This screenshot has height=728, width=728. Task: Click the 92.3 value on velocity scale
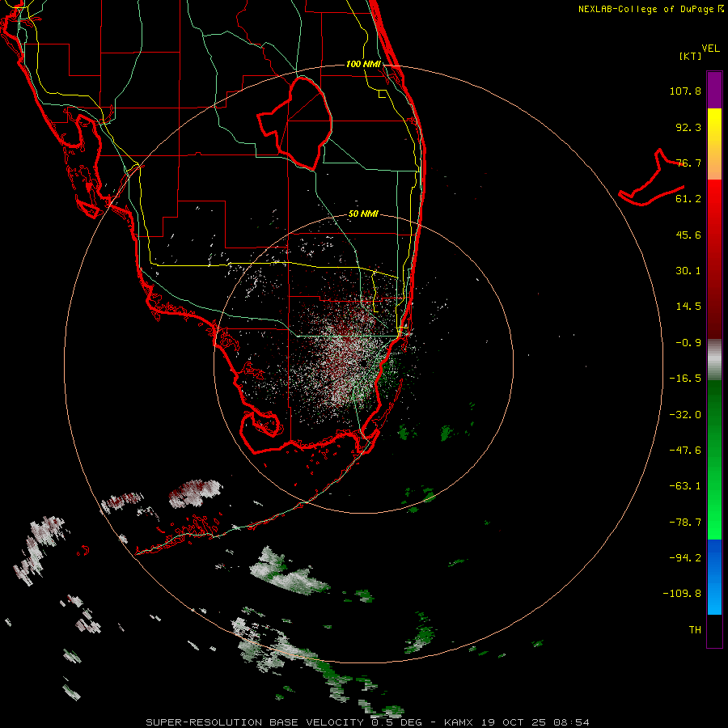coord(688,127)
